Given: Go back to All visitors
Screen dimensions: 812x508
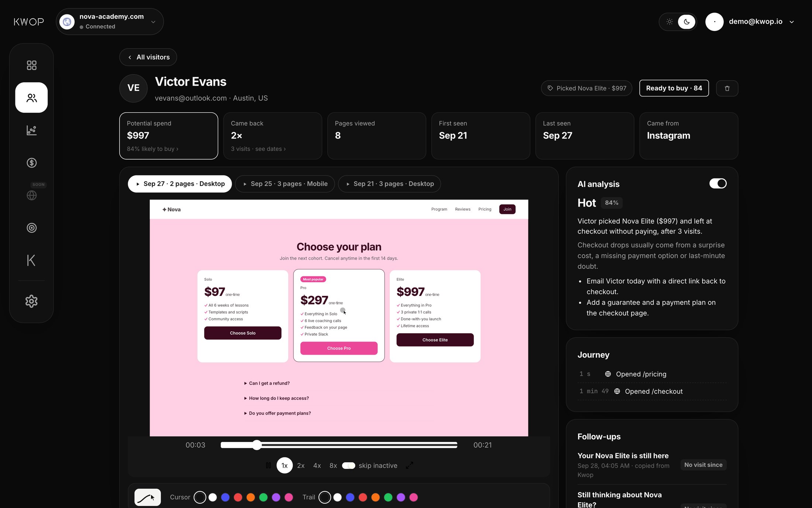Looking at the screenshot, I should pyautogui.click(x=148, y=57).
